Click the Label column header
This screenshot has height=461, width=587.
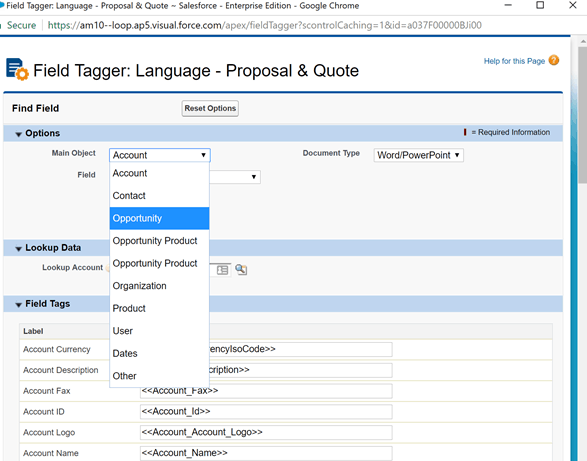click(x=33, y=331)
